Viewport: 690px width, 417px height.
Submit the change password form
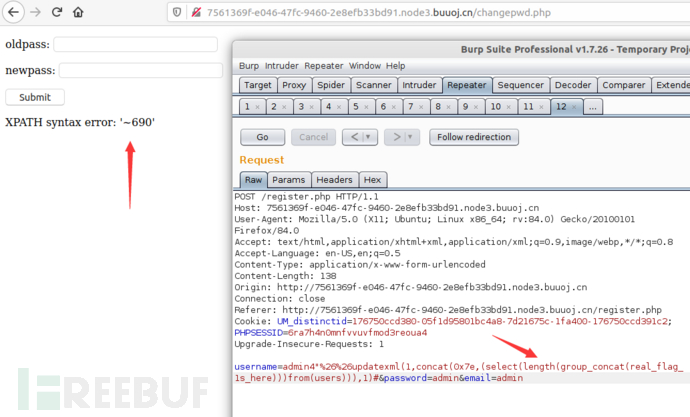point(35,97)
